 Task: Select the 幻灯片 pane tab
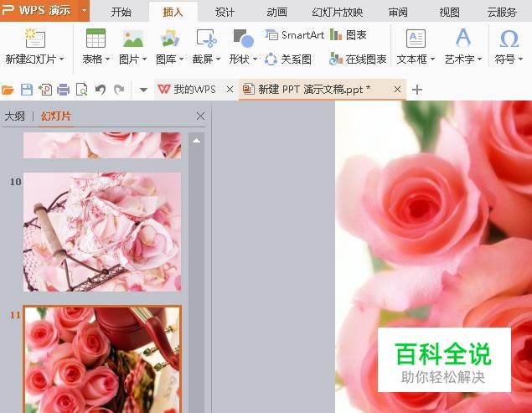click(x=56, y=116)
